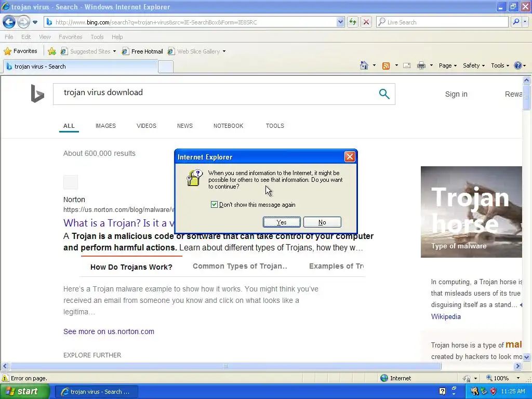
Task: Close the Internet Explorer dialog with X
Action: click(x=350, y=157)
